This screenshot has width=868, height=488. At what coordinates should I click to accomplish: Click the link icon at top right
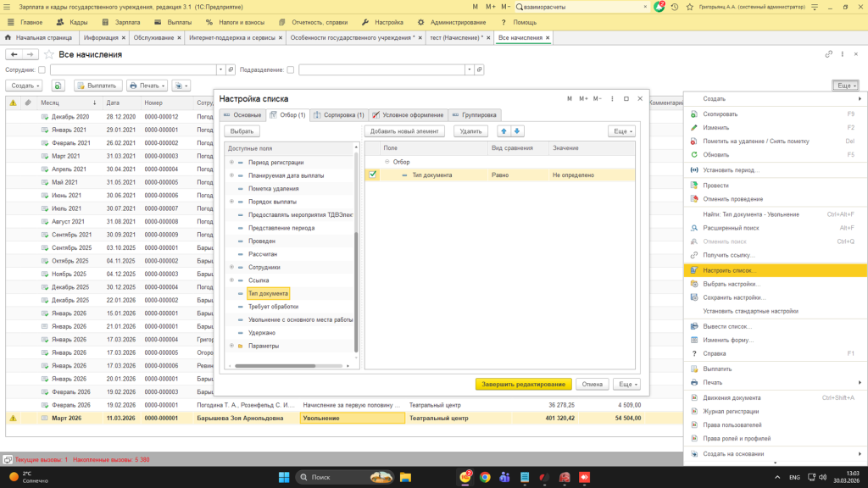[829, 54]
